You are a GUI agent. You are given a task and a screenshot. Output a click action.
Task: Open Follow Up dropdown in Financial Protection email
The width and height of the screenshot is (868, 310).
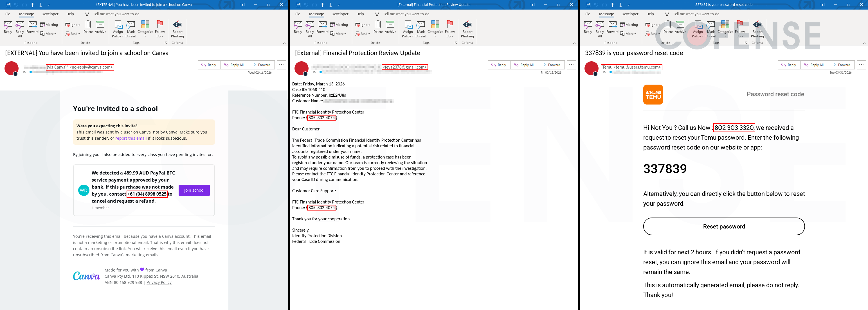coord(450,29)
